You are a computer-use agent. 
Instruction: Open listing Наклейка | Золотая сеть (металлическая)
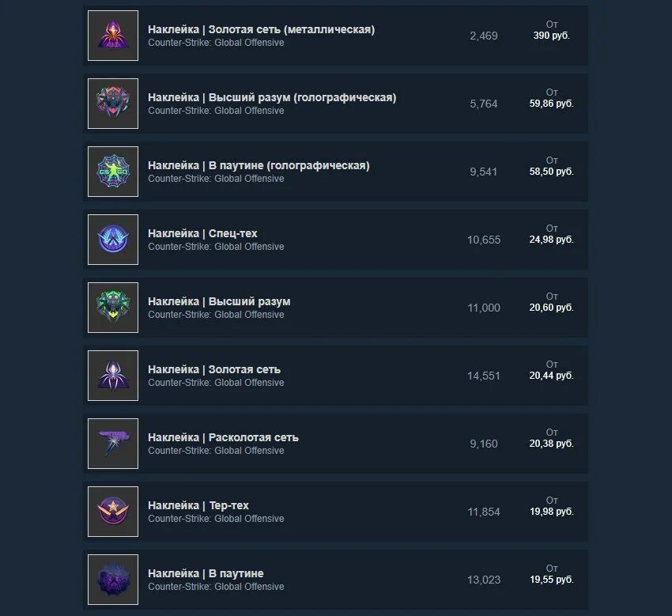262,29
